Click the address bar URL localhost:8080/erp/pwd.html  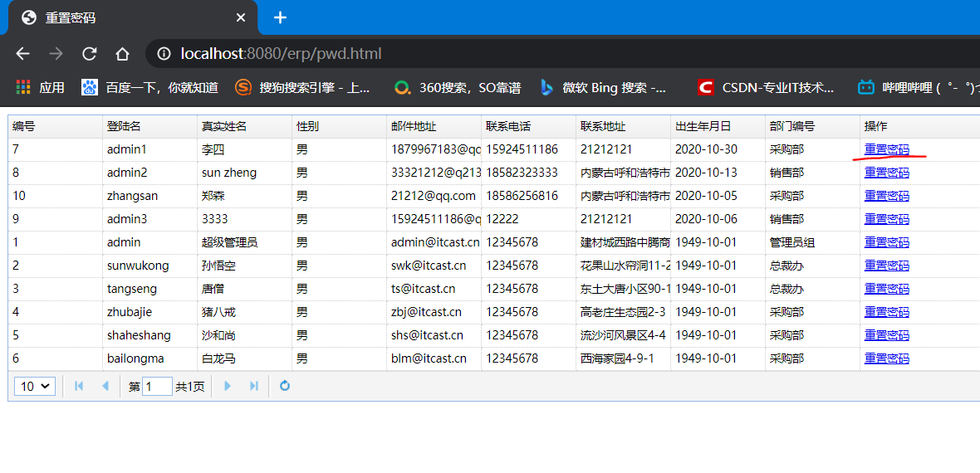click(281, 54)
